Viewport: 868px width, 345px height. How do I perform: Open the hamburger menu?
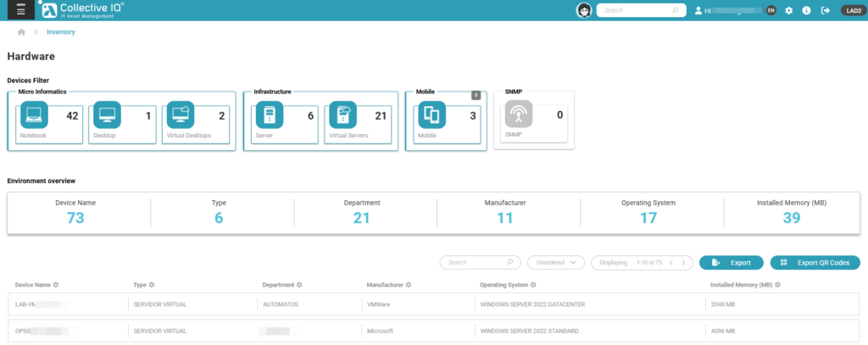[18, 10]
